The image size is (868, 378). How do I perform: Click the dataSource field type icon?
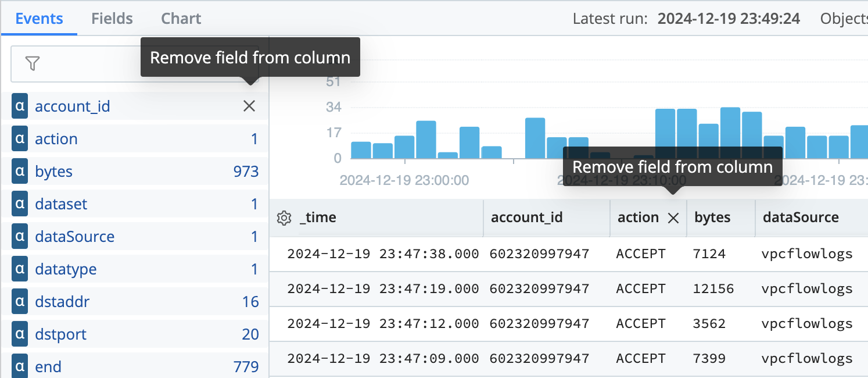click(x=20, y=237)
